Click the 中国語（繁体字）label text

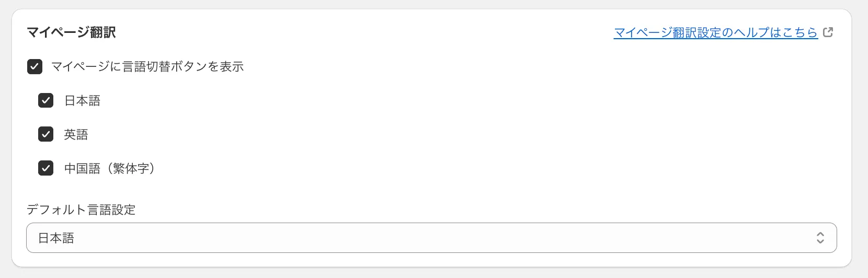coord(110,168)
